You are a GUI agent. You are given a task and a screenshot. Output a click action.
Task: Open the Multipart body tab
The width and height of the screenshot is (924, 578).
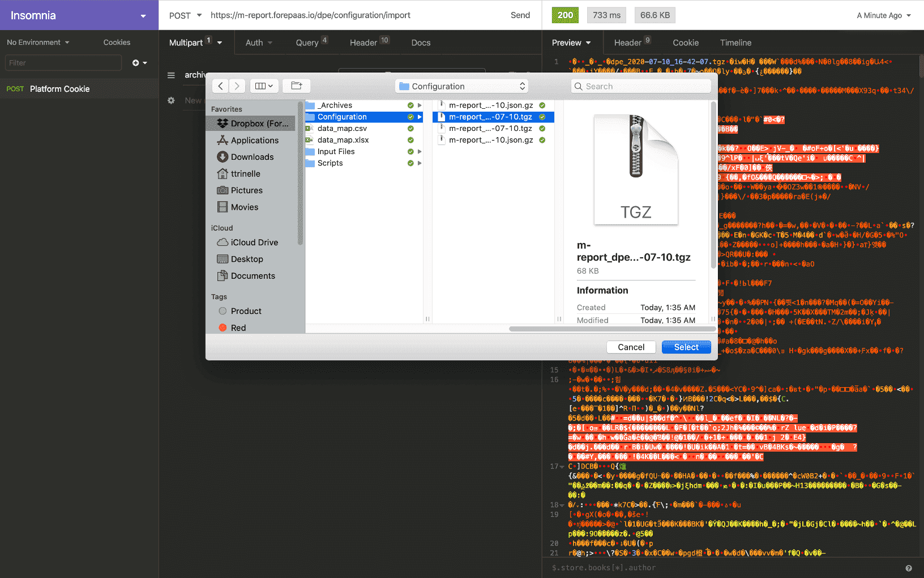pos(195,42)
